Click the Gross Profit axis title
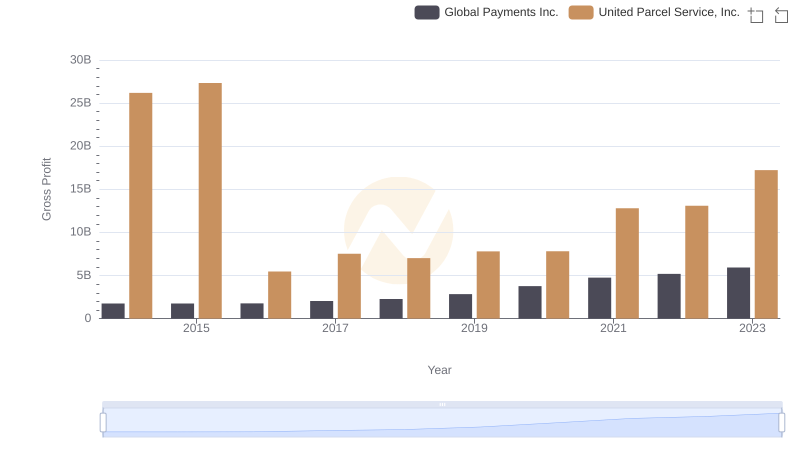 tap(46, 189)
